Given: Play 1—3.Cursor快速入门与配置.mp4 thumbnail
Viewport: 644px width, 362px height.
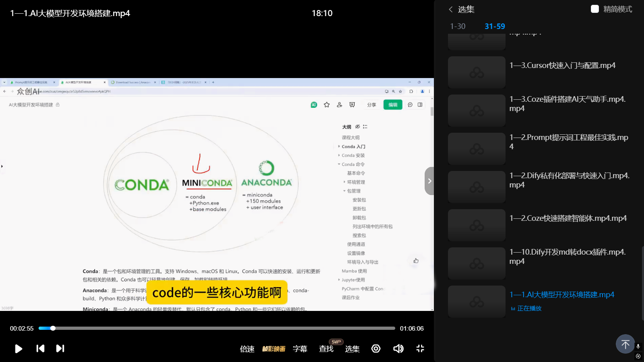Looking at the screenshot, I should [x=477, y=72].
